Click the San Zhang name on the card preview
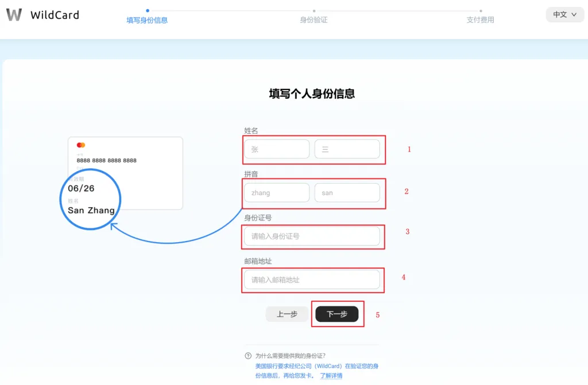This screenshot has height=385, width=588. pyautogui.click(x=91, y=211)
